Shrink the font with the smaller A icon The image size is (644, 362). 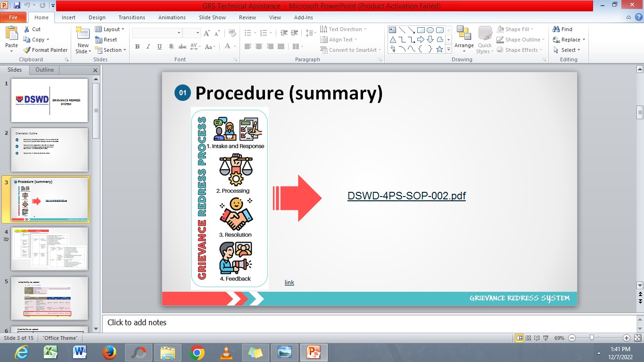[217, 33]
